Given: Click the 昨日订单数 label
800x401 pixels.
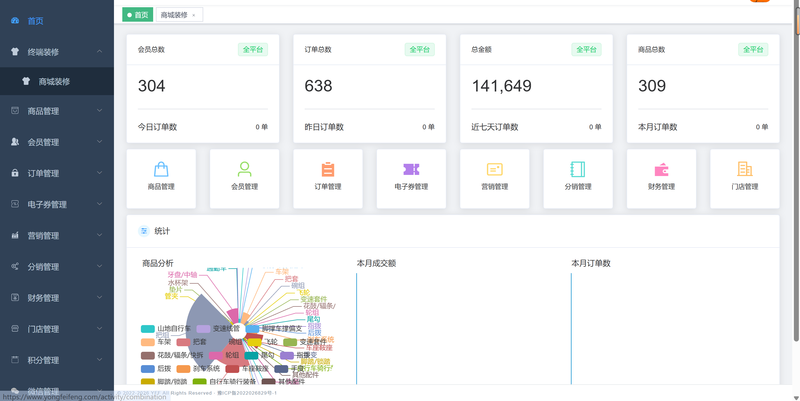Looking at the screenshot, I should tap(324, 127).
